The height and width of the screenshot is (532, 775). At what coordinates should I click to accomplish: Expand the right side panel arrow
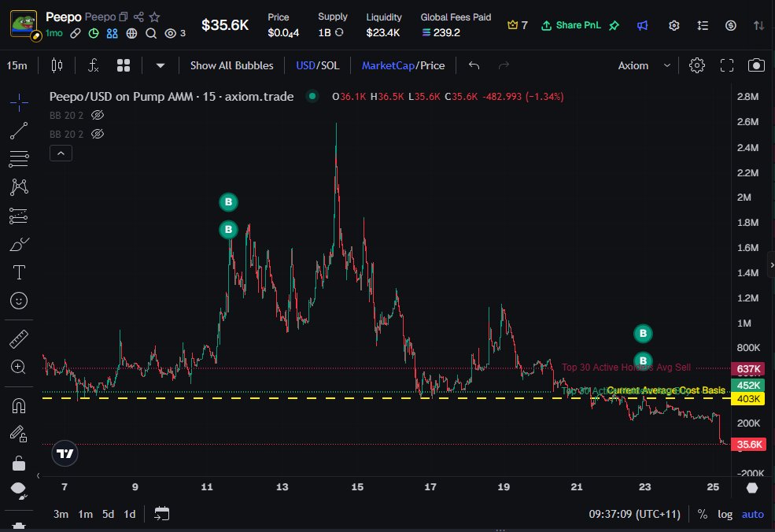coord(771,265)
